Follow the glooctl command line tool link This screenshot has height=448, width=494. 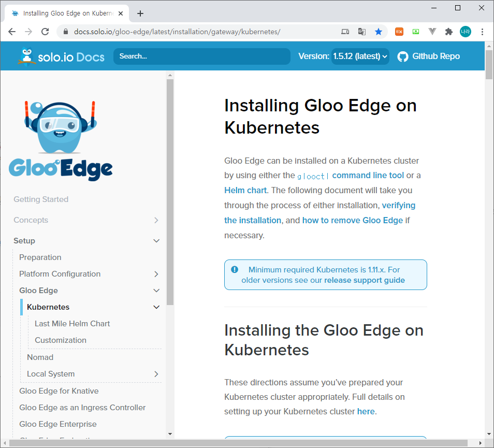pos(351,176)
